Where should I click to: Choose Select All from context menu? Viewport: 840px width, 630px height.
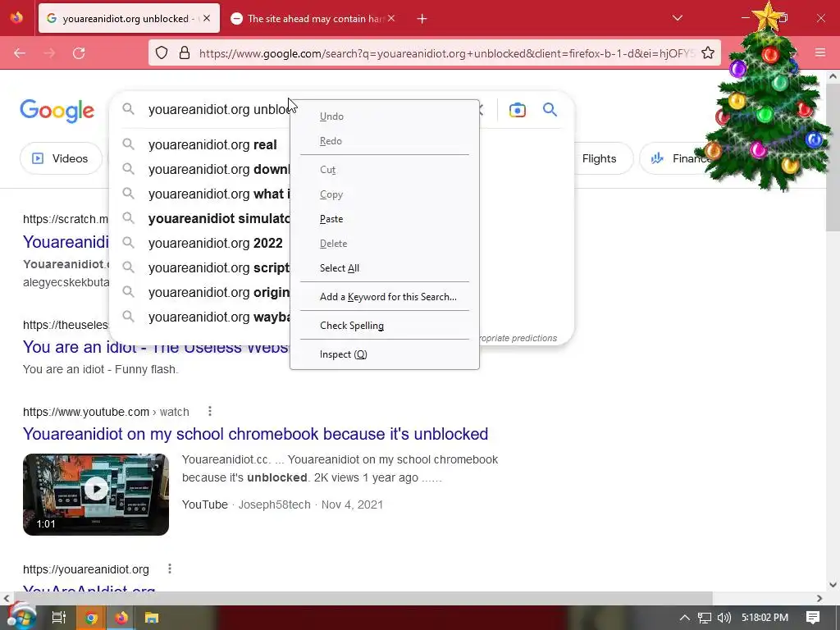(x=385, y=268)
